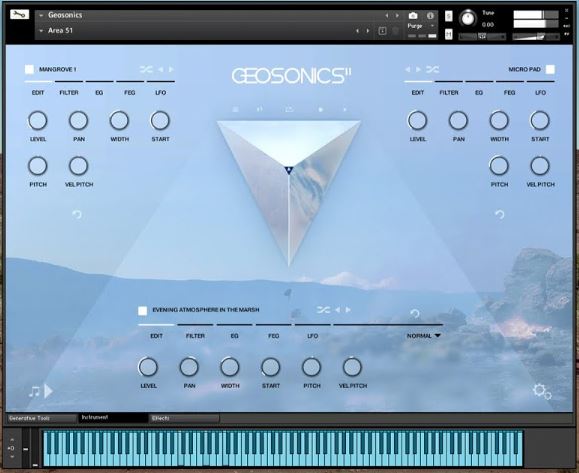This screenshot has width=579, height=473.
Task: Expand the Area 51 preset dropdown arrow
Action: pyautogui.click(x=41, y=31)
